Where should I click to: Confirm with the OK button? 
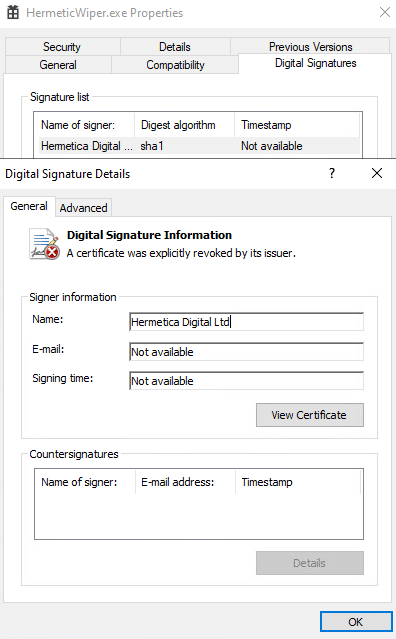356,621
